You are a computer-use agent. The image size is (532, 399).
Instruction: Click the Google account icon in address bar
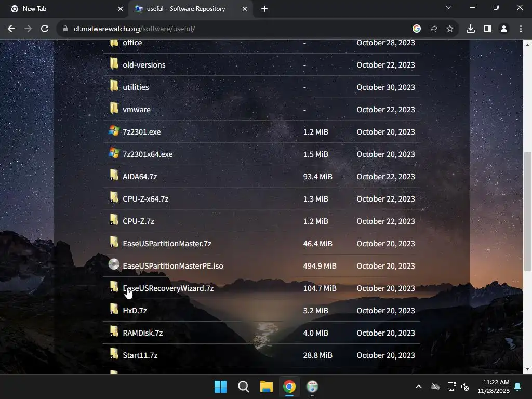coord(417,29)
